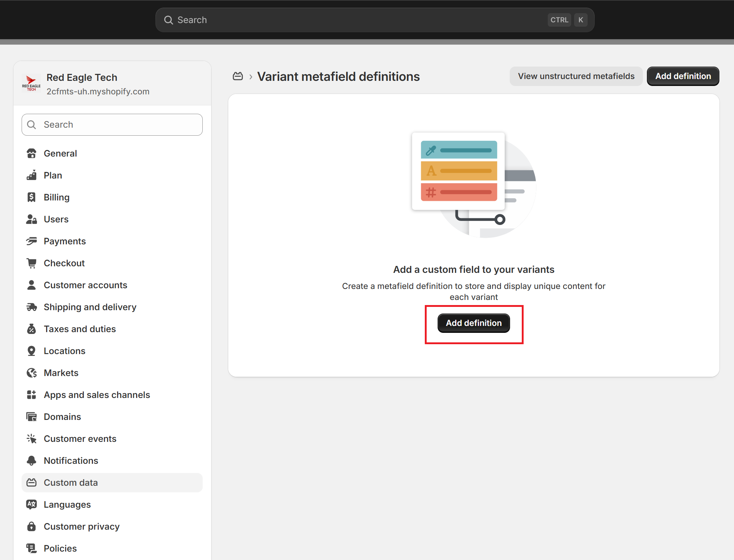Click the Red Eagle Tech store logo
The image size is (734, 560).
point(31,83)
